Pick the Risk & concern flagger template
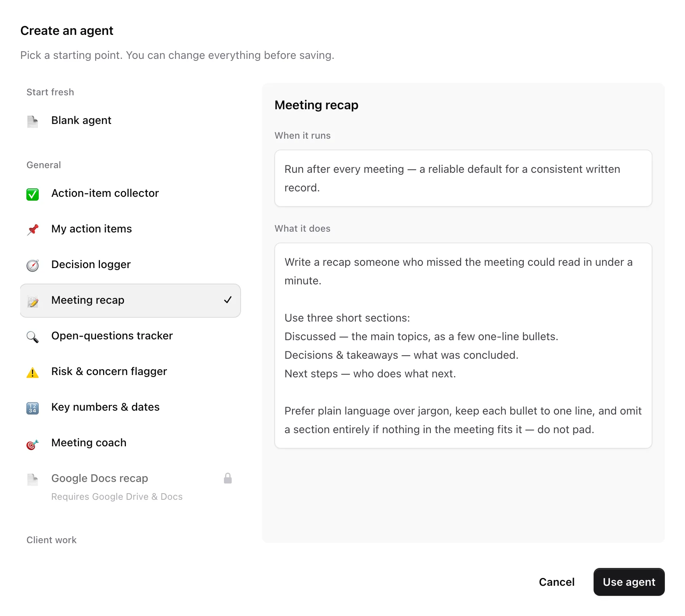Screen dimensions: 685x616 pos(130,372)
